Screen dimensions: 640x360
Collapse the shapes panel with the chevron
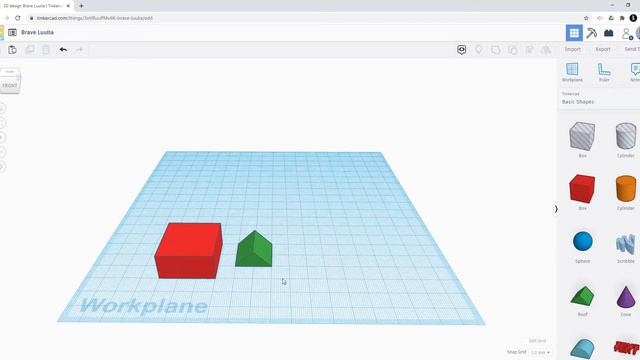click(556, 209)
